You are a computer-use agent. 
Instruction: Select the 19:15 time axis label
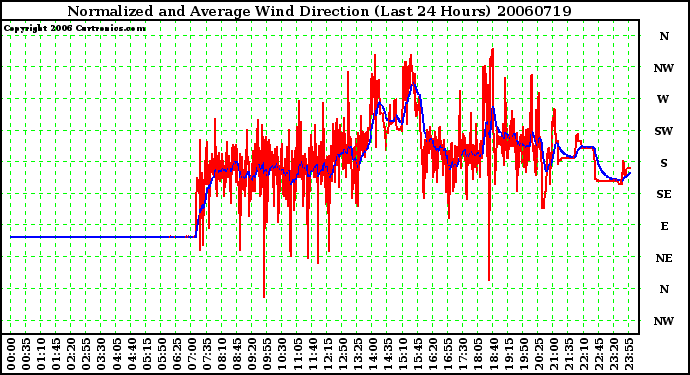(508, 354)
